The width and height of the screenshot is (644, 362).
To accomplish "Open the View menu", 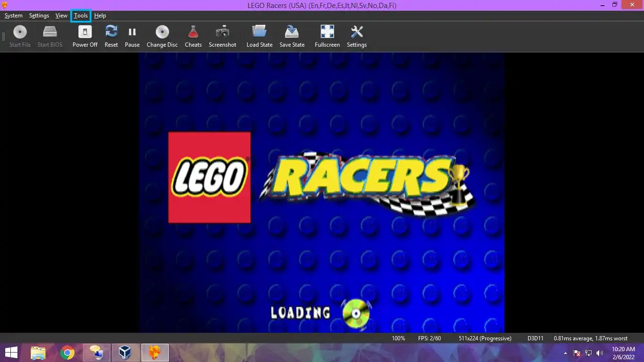I will coord(61,16).
